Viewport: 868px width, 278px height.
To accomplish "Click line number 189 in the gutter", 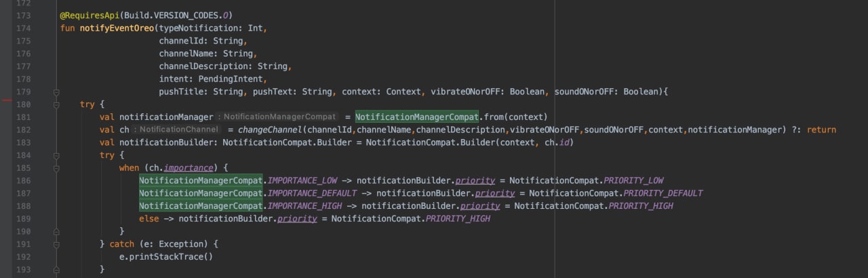I will [25, 218].
